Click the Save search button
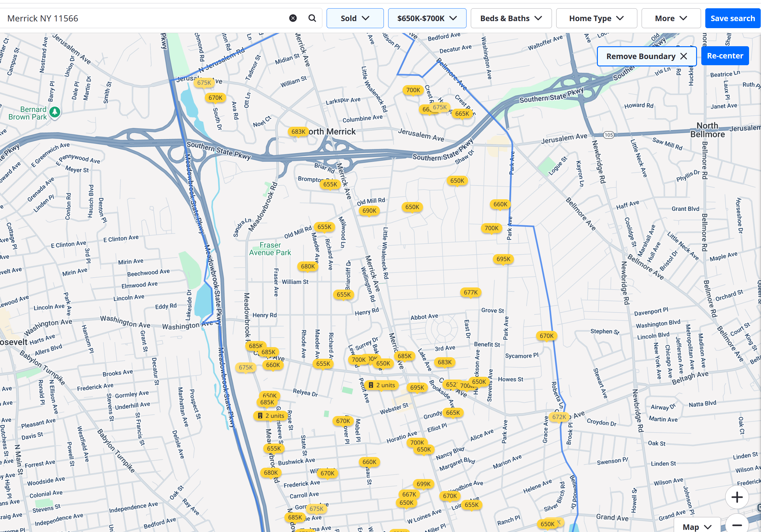Viewport: 761px width, 532px height. (732, 18)
